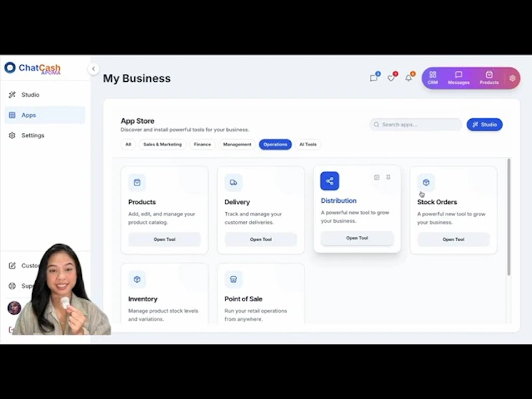This screenshot has width=532, height=399.
Task: Click the App Store heading
Action: tap(138, 121)
